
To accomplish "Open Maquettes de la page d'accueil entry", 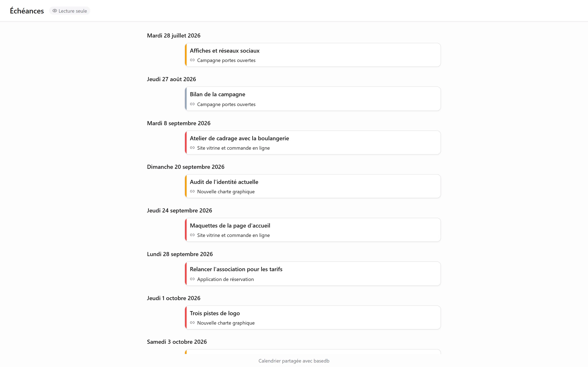I will click(313, 230).
